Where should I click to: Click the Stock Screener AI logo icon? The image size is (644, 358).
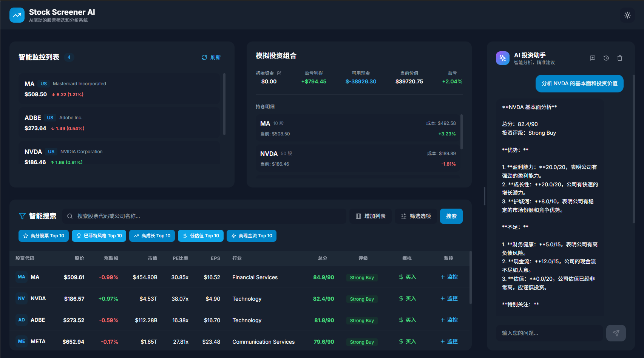coord(17,15)
